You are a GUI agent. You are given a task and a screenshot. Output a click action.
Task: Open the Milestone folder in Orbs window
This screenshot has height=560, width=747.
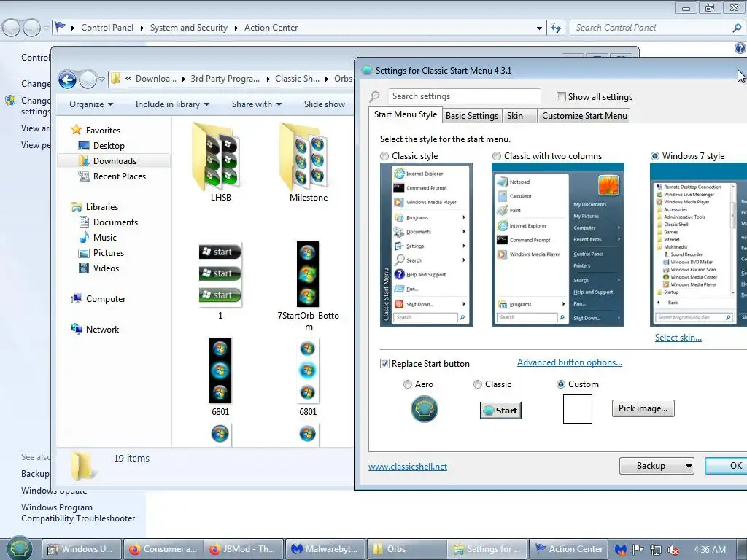(309, 162)
